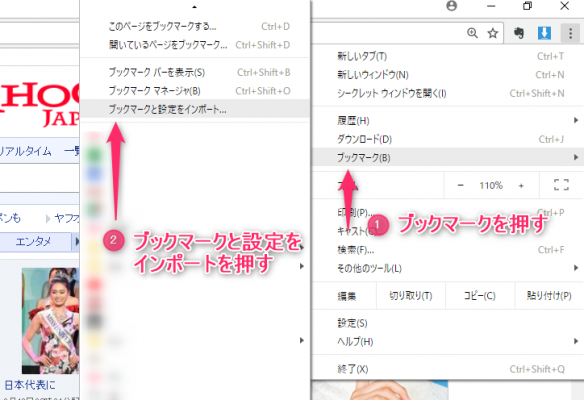Click the 貼り付け(P) edit button
The width and height of the screenshot is (584, 400).
[549, 296]
